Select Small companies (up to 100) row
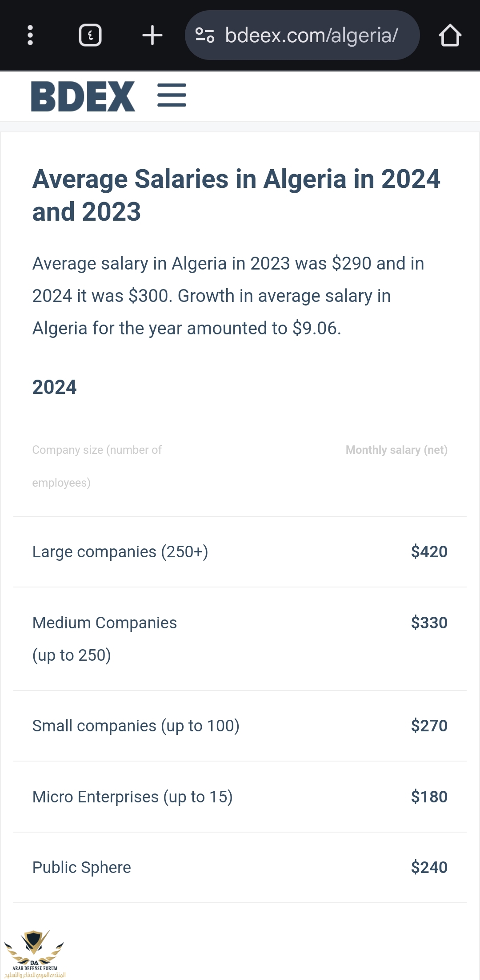This screenshot has height=980, width=480. pyautogui.click(x=136, y=726)
